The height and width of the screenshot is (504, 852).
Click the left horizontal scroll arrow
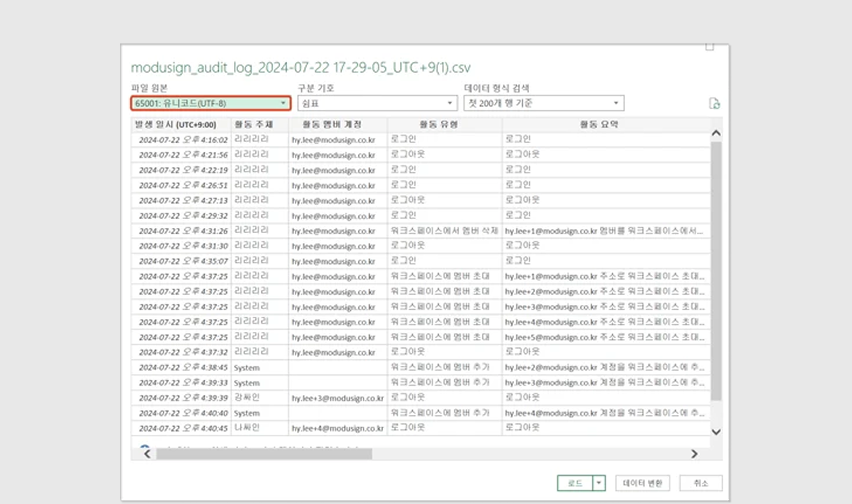147,454
